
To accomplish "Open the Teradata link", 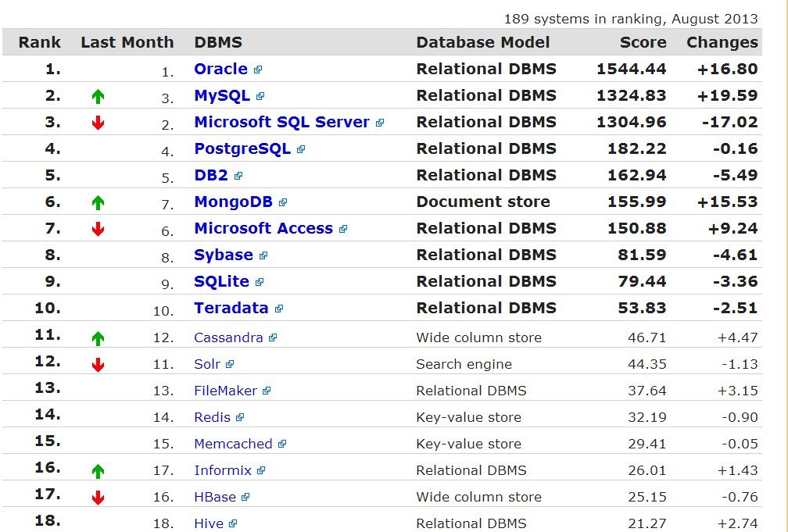I will (x=231, y=308).
